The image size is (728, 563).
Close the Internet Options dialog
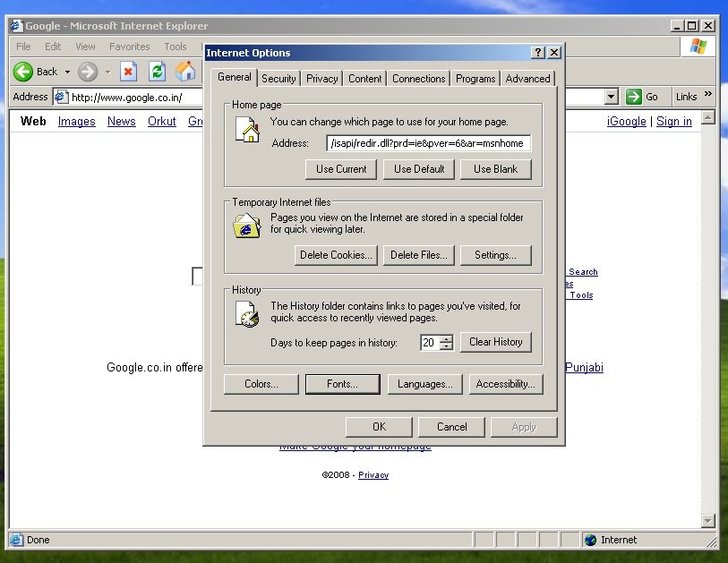point(554,53)
